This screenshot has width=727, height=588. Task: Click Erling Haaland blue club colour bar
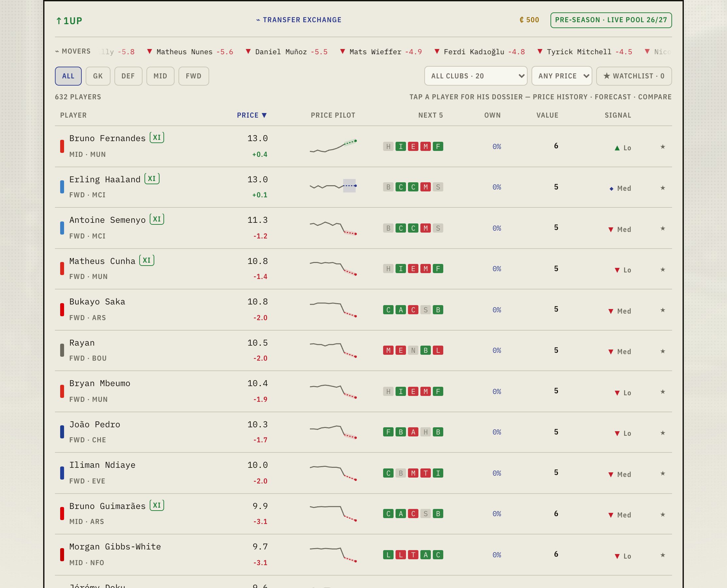(x=62, y=187)
